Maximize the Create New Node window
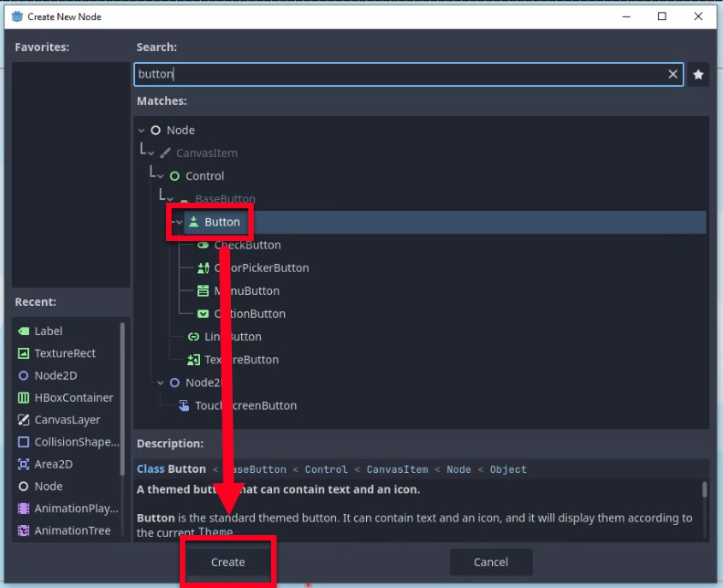Viewport: 723px width, 588px height. (x=662, y=16)
